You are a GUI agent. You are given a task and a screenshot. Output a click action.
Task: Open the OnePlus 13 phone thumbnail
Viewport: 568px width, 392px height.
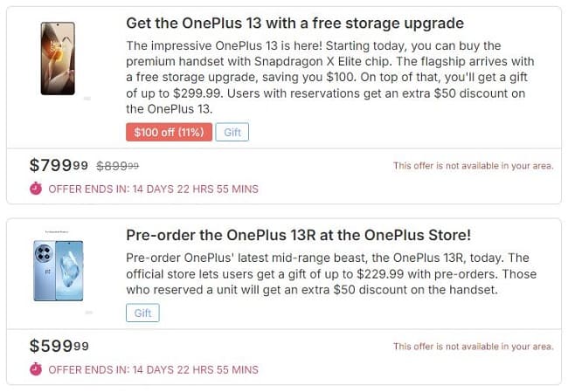58,59
